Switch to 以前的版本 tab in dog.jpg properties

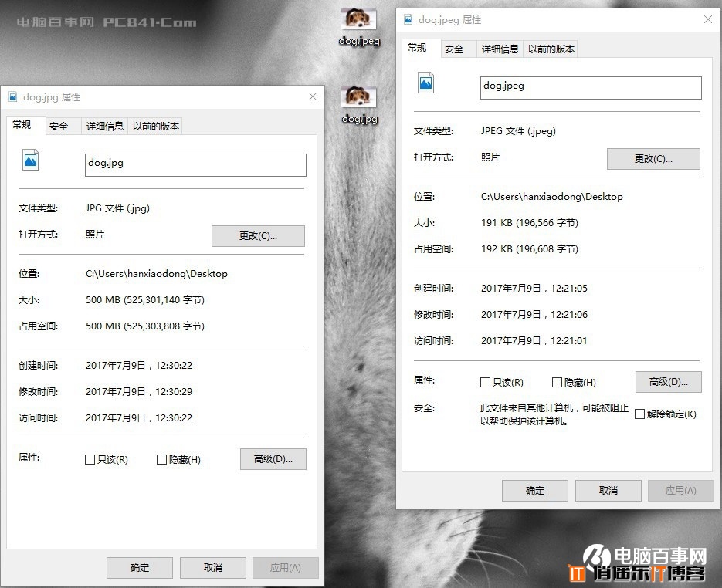156,126
